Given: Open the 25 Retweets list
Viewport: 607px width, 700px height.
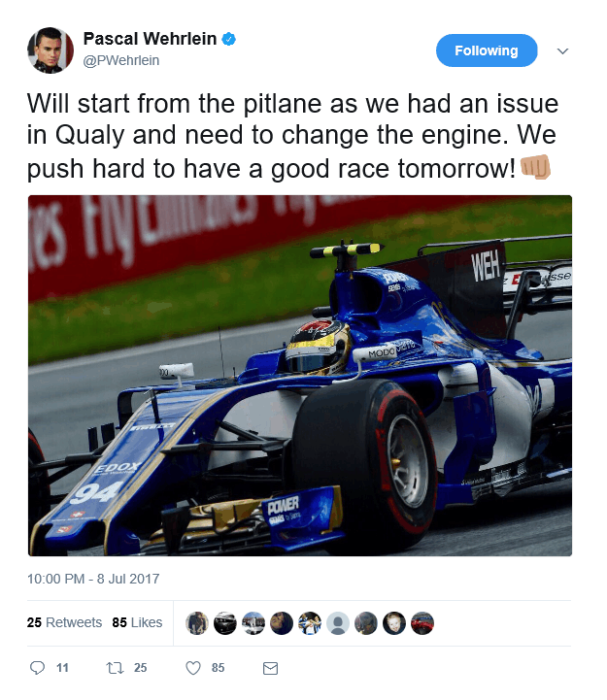Looking at the screenshot, I should 64,622.
